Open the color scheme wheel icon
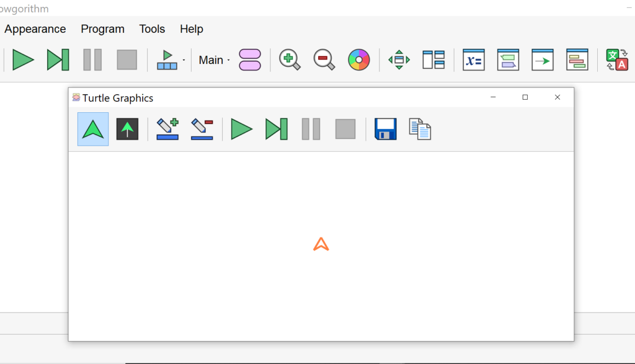The image size is (635, 364). point(359,60)
